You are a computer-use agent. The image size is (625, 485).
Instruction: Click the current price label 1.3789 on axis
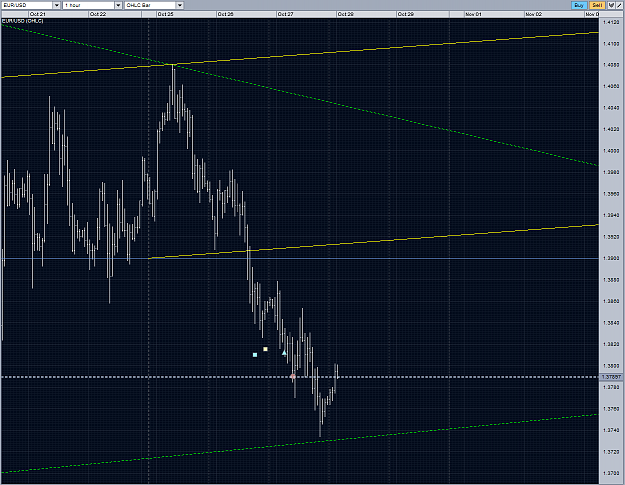611,377
